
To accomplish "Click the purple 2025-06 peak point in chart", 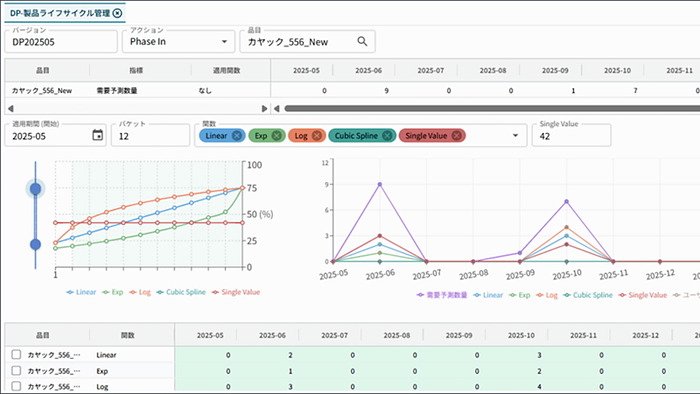I will (x=380, y=184).
